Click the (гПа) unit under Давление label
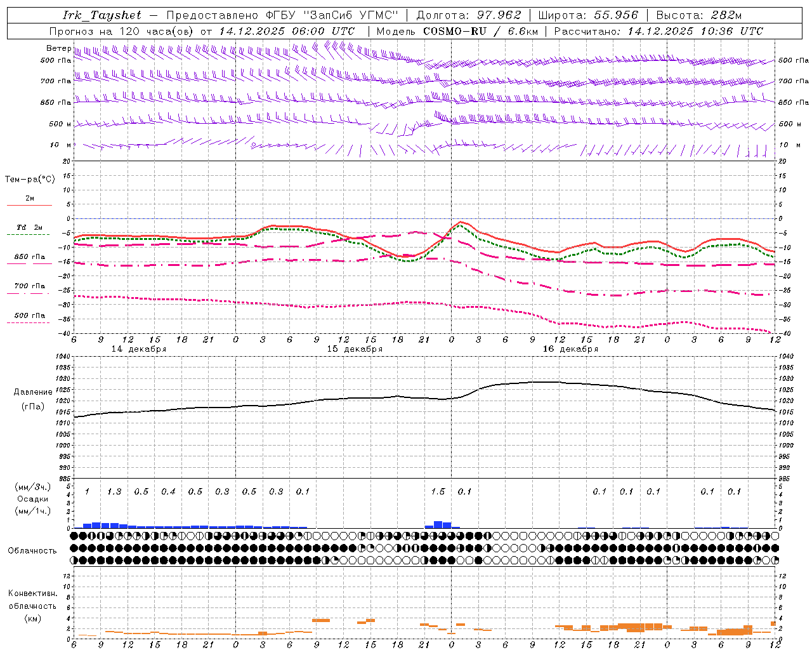 tap(32, 407)
